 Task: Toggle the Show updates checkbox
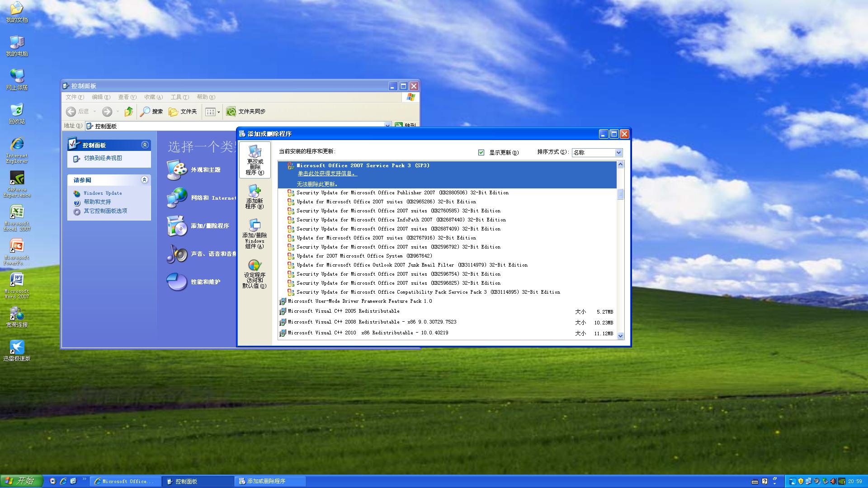click(481, 153)
